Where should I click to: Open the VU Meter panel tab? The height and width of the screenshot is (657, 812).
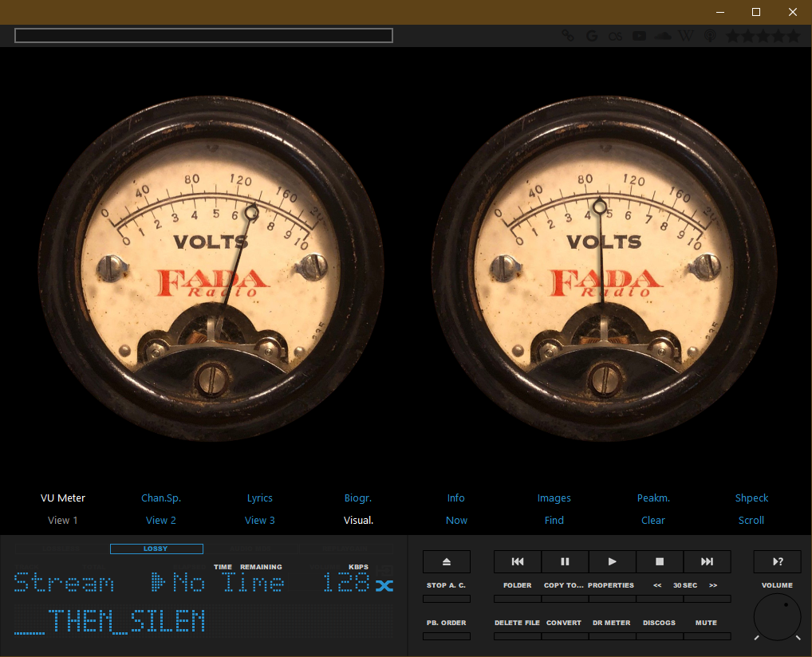(x=63, y=498)
